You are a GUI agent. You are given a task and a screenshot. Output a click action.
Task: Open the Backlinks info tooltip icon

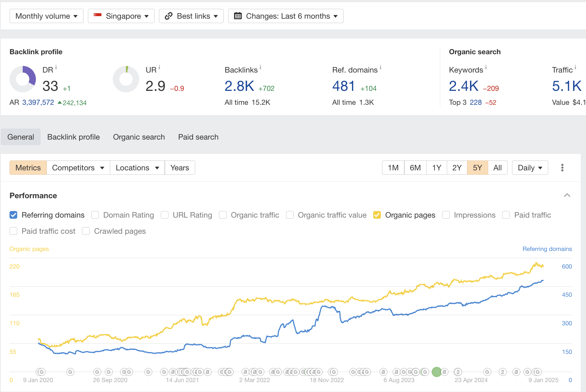tap(260, 67)
